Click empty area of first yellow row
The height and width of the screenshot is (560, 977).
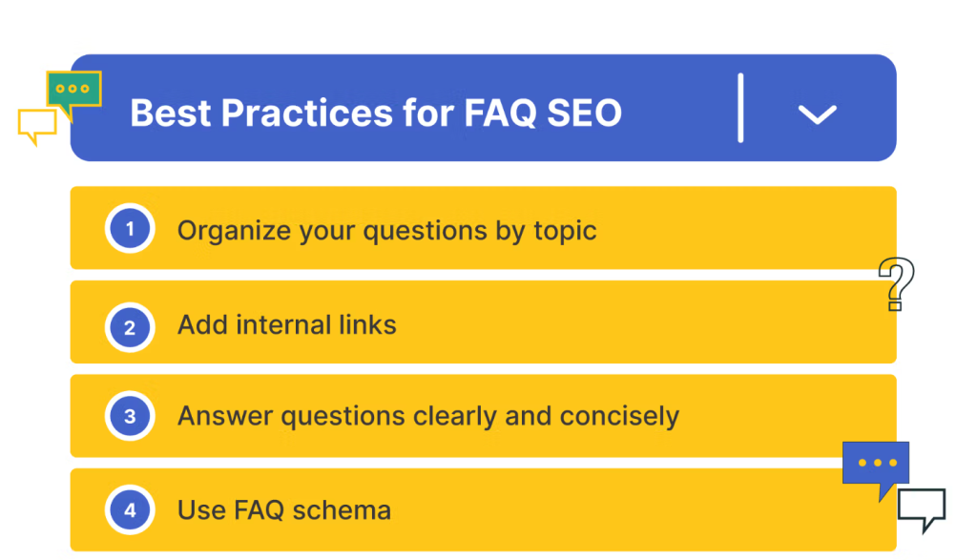pyautogui.click(x=736, y=228)
